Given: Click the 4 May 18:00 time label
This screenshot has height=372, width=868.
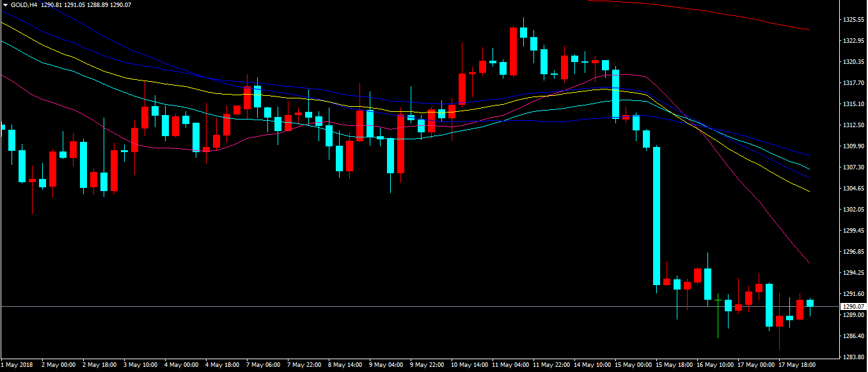Looking at the screenshot, I should click(222, 365).
